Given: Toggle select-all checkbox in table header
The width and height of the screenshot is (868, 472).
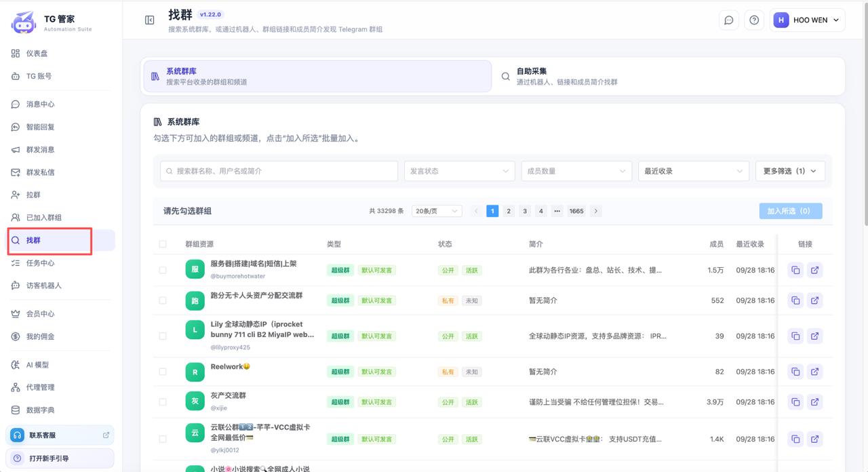Looking at the screenshot, I should click(x=163, y=244).
